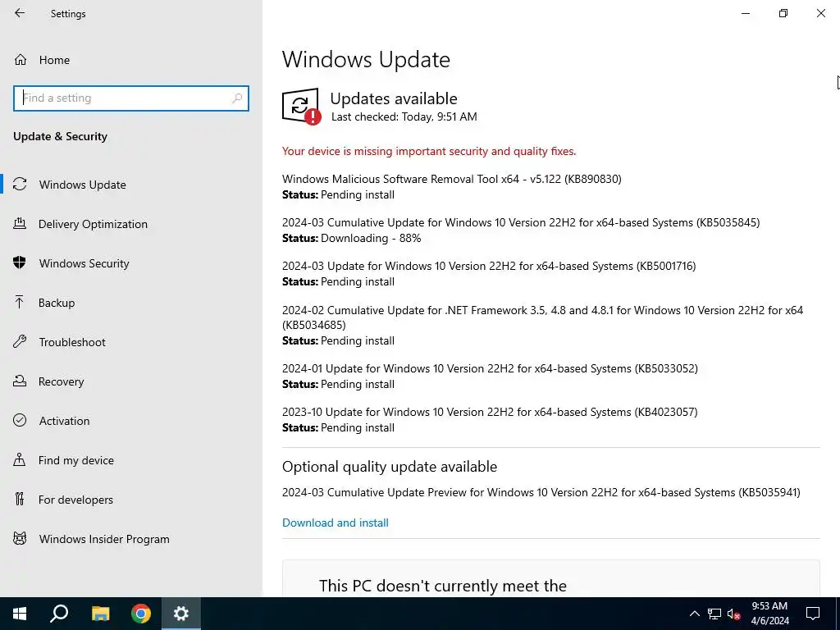Viewport: 840px width, 630px height.
Task: Open the Windows Start menu
Action: click(x=20, y=614)
